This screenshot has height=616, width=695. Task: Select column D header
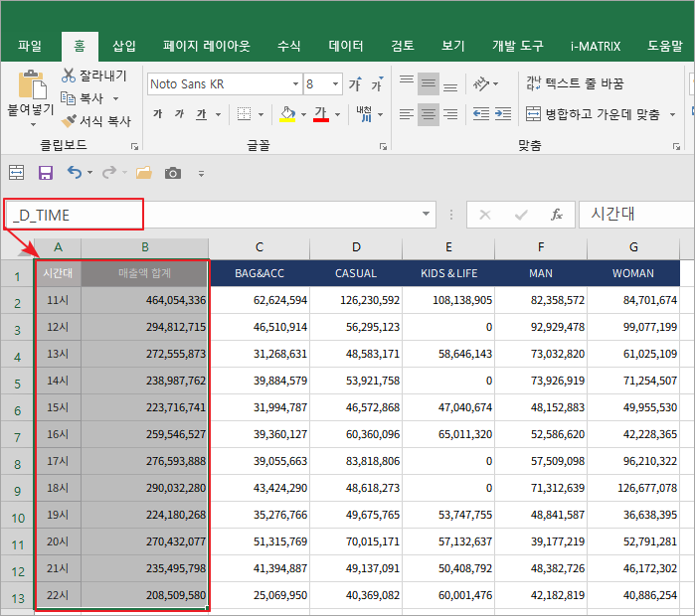[356, 246]
